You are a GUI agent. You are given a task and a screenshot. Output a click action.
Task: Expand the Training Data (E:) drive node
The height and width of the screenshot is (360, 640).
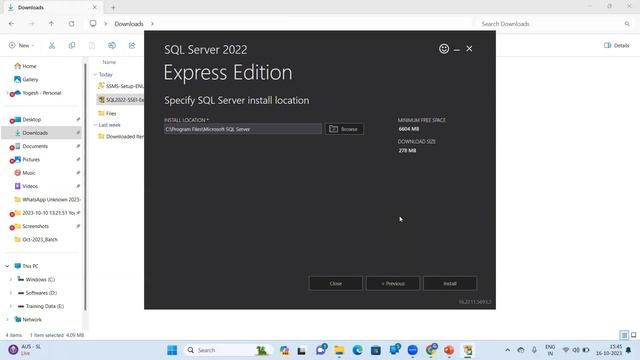[x=11, y=306]
